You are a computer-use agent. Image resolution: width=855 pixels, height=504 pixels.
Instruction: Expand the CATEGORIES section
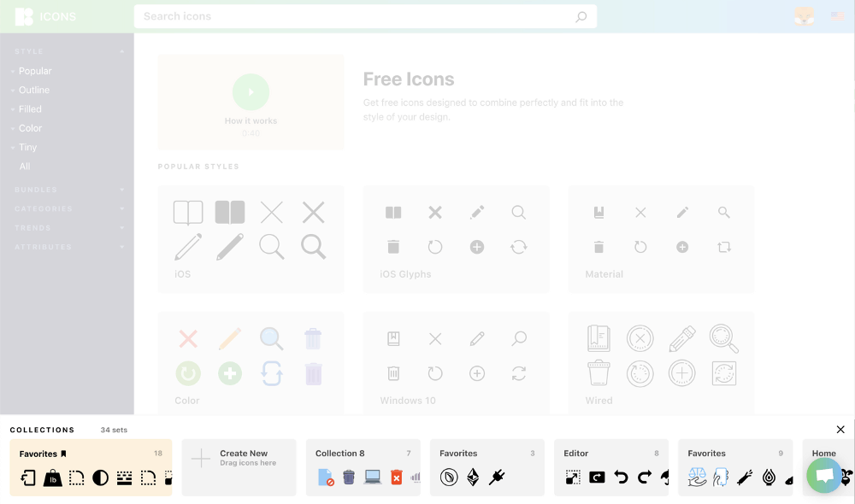122,208
